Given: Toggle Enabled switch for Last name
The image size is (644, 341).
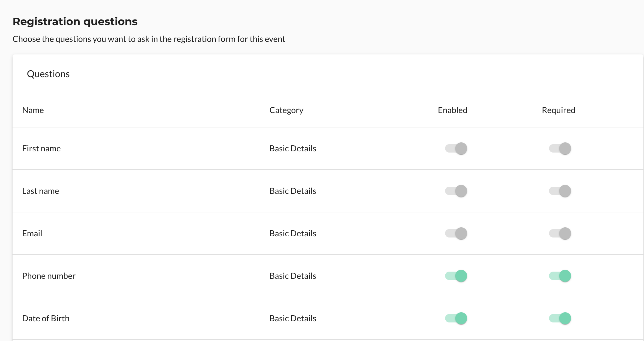Looking at the screenshot, I should (456, 191).
